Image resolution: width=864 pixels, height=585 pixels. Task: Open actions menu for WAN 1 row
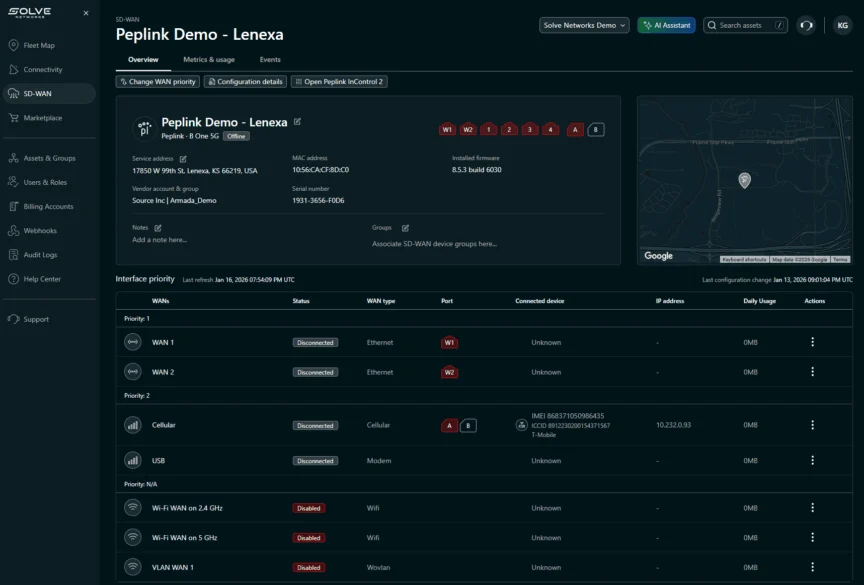click(x=812, y=342)
